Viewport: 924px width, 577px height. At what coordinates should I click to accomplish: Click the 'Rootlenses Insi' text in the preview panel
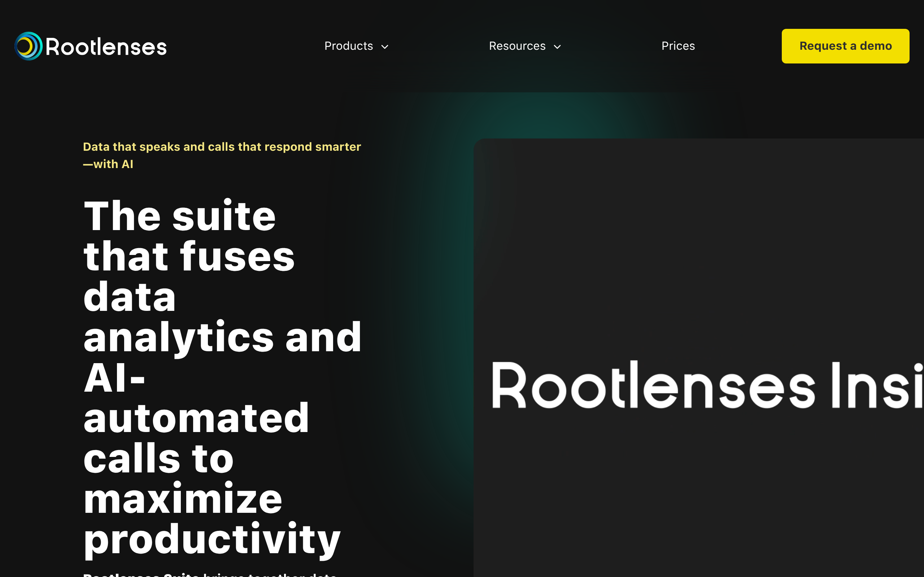[706, 386]
